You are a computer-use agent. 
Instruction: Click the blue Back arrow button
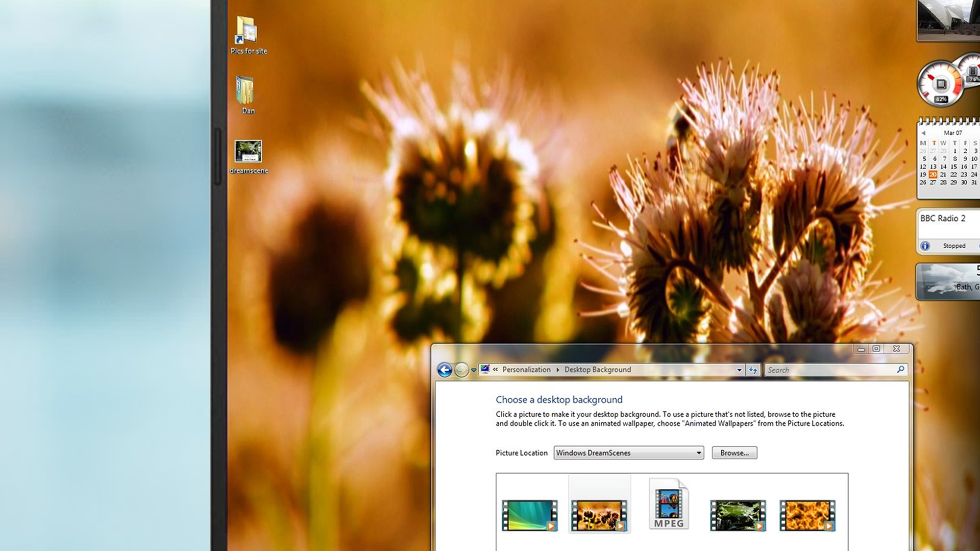point(444,370)
